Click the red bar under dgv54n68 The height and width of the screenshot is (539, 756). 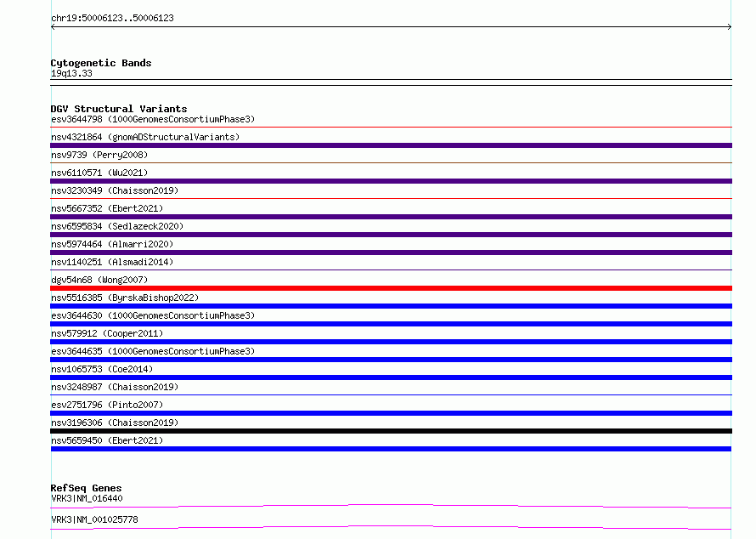coord(391,288)
